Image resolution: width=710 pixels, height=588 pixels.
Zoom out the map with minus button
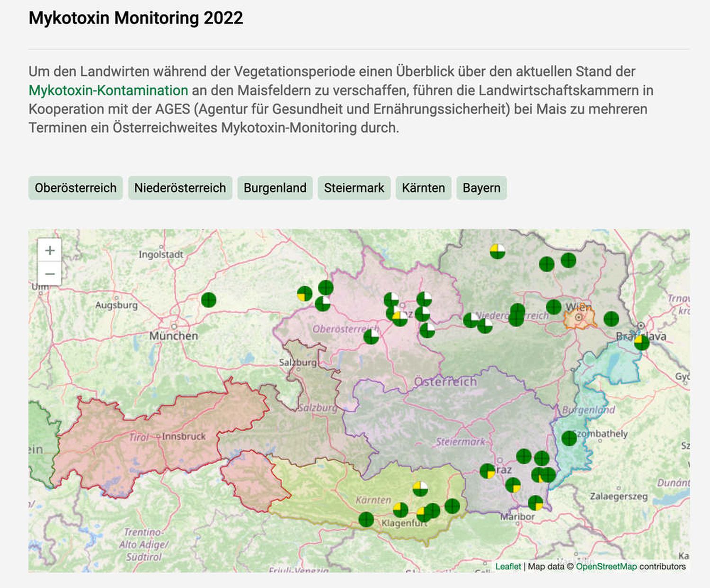coord(50,274)
